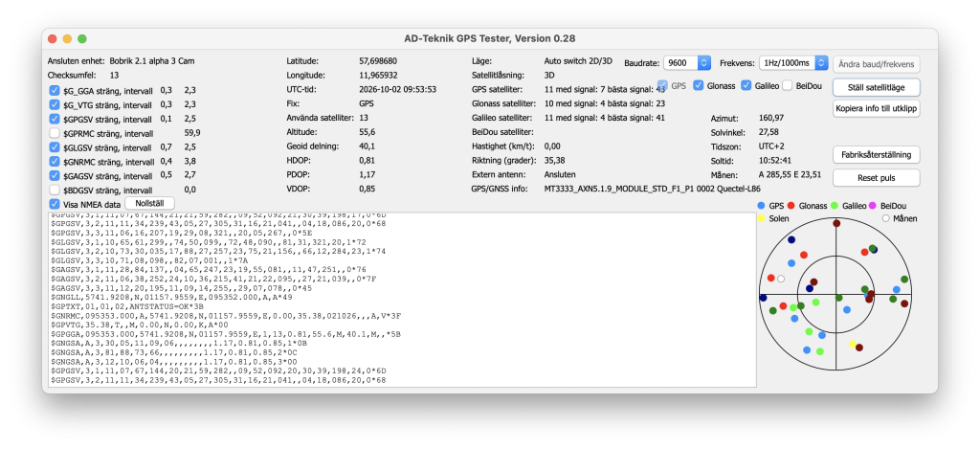Click the Latitude value 57,698680
Viewport: 980px width, 449px height.
(x=378, y=61)
